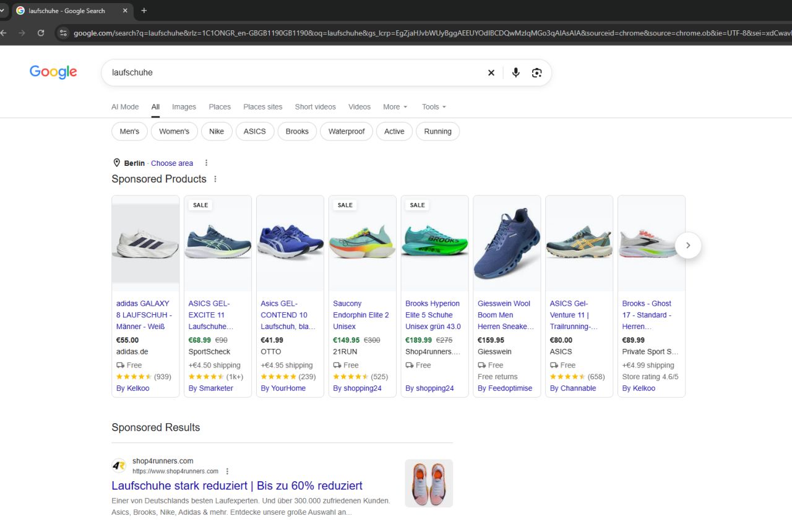The width and height of the screenshot is (792, 532).
Task: Select the All results tab
Action: coord(155,107)
